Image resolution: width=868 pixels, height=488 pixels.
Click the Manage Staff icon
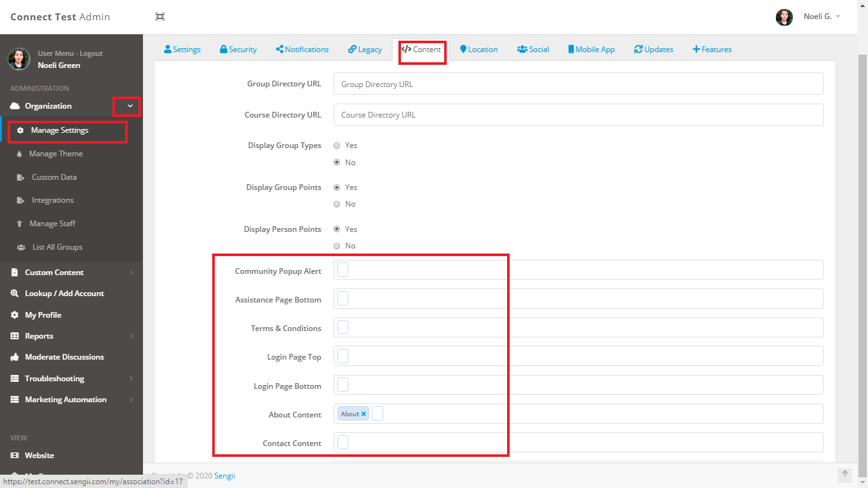click(20, 224)
